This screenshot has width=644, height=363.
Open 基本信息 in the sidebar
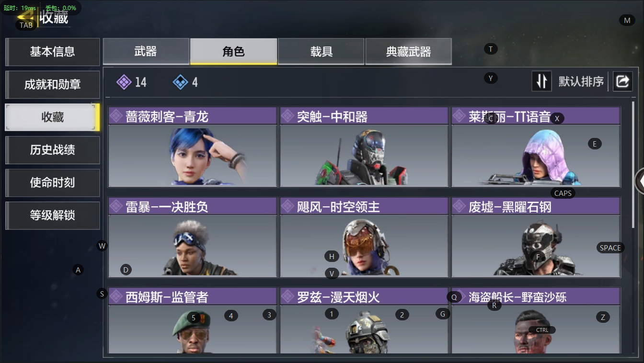click(x=52, y=52)
